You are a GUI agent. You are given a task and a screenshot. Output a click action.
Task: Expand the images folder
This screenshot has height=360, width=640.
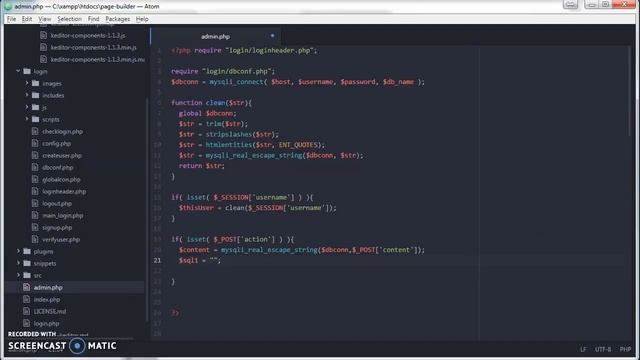[27, 83]
